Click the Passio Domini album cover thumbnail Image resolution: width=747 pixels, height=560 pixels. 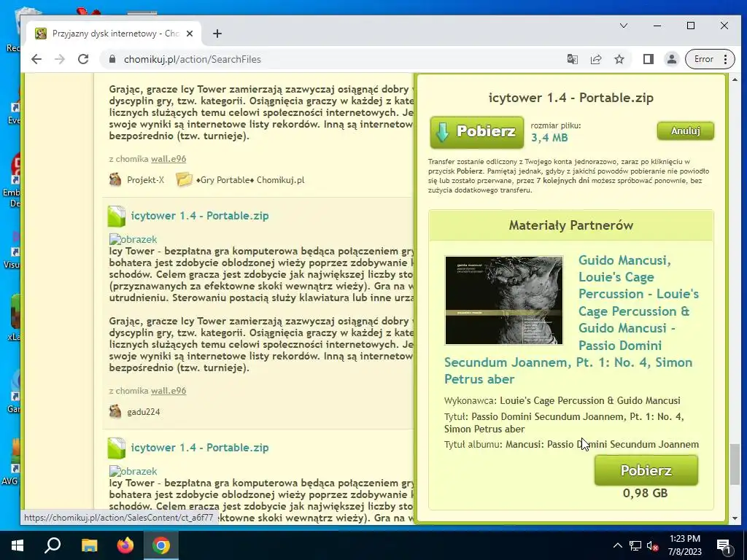(504, 300)
